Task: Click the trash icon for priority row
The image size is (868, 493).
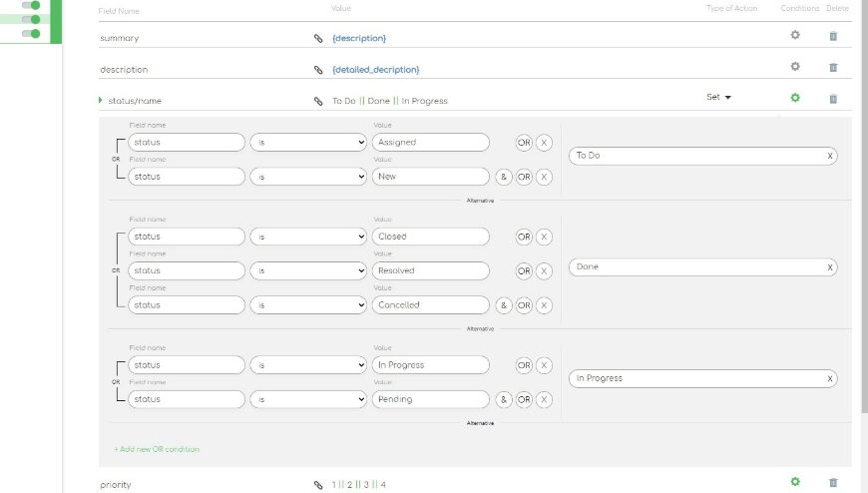Action: click(833, 483)
